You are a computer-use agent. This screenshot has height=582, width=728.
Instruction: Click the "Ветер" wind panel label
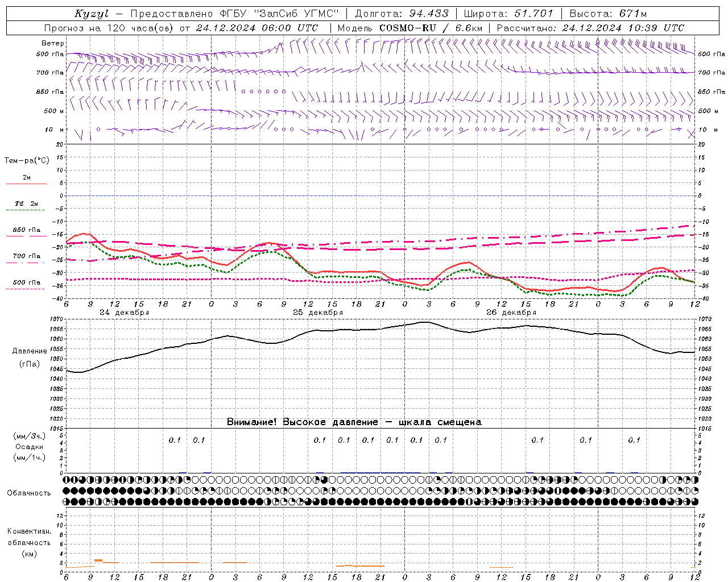point(53,43)
